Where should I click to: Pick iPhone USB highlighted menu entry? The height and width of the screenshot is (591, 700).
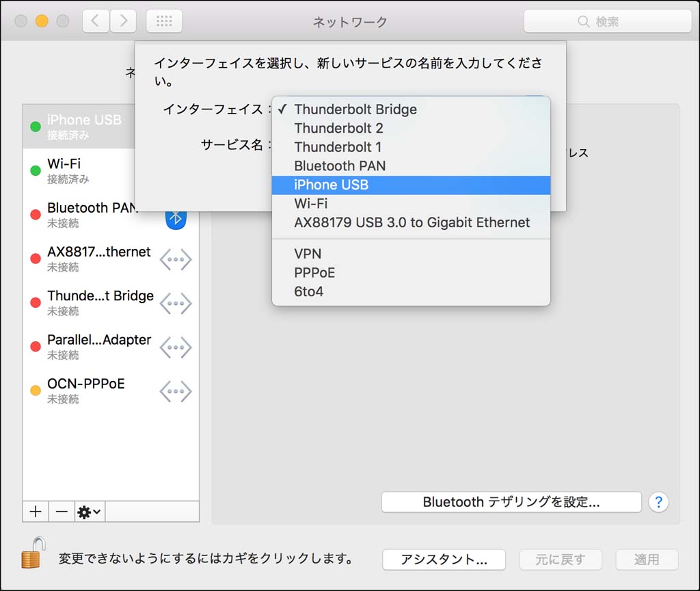click(x=411, y=185)
